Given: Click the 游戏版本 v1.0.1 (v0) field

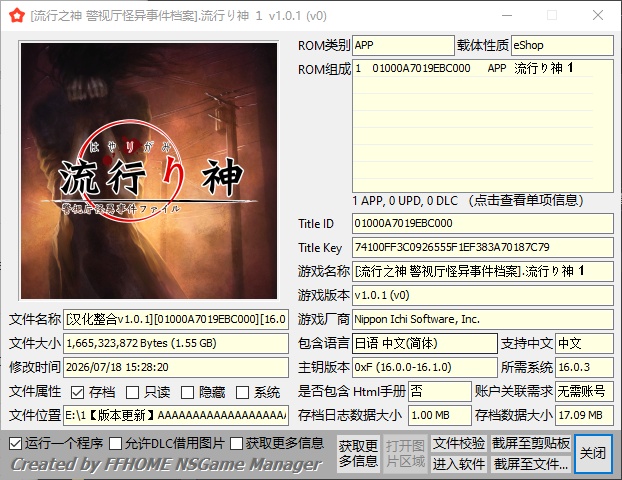Looking at the screenshot, I should (483, 296).
